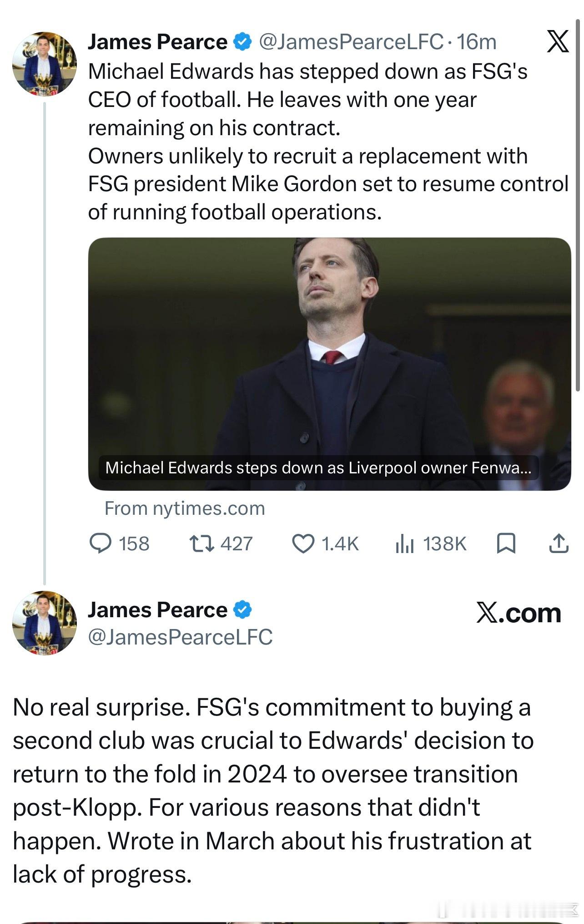Open James Pearce avatar in first tweet
This screenshot has height=924, width=584.
[x=45, y=64]
